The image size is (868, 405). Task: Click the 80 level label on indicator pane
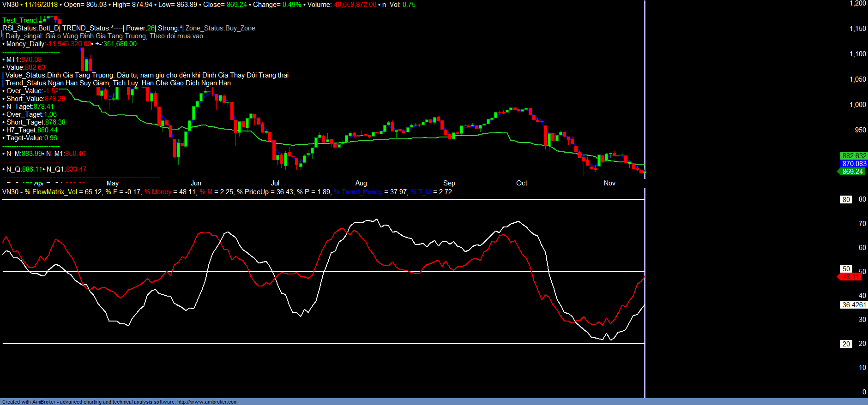pyautogui.click(x=846, y=200)
